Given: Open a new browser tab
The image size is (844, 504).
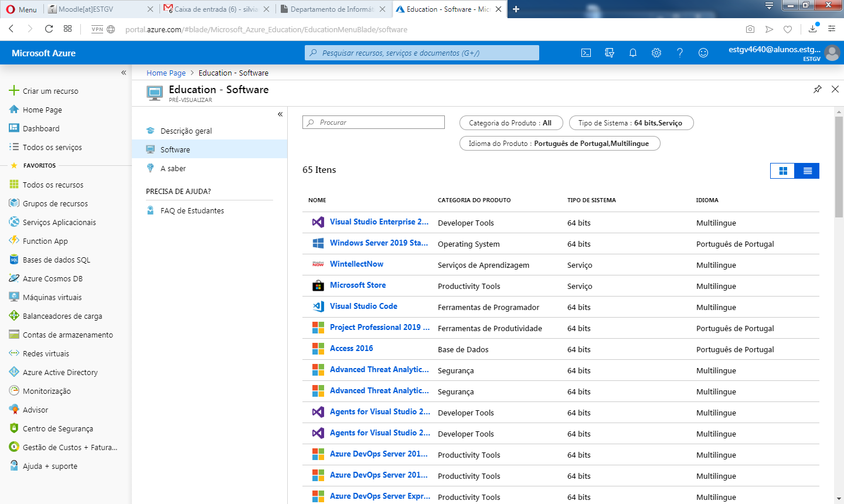Looking at the screenshot, I should (516, 9).
